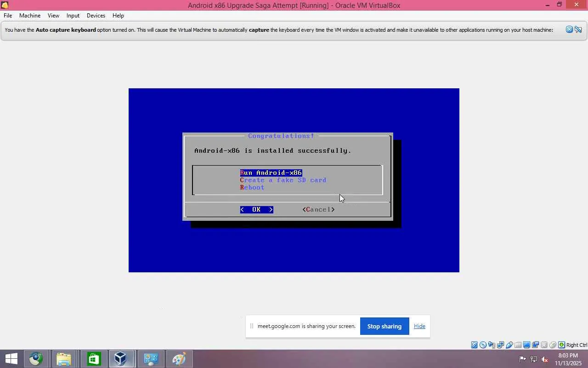Open the Control Panel taskbar icon

coord(151,359)
